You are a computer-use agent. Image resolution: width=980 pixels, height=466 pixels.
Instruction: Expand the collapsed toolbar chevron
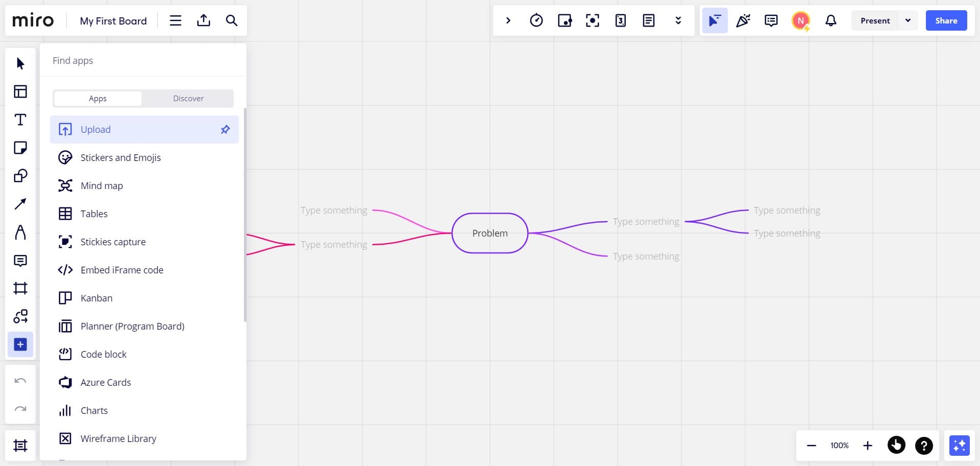pos(508,20)
